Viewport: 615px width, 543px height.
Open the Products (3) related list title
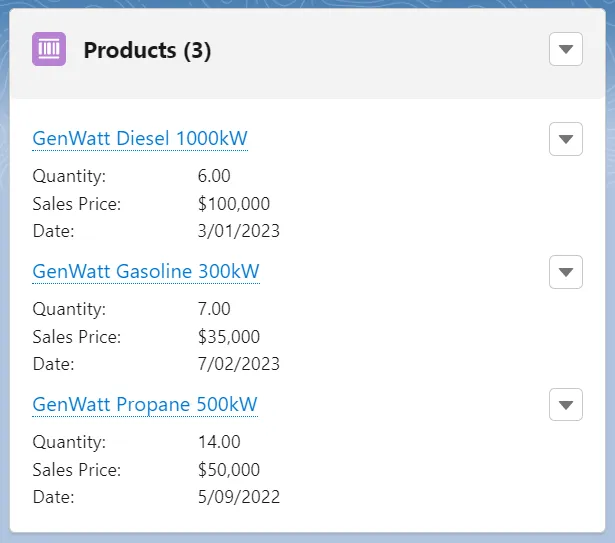point(147,50)
